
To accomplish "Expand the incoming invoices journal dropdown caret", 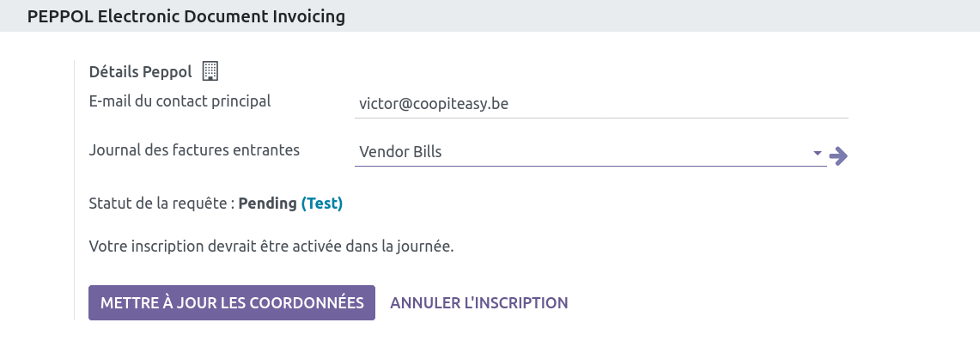I will [817, 154].
